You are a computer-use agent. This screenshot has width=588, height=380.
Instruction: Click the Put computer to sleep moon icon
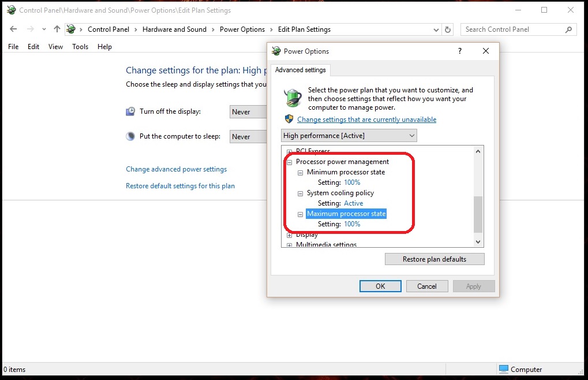tap(130, 136)
